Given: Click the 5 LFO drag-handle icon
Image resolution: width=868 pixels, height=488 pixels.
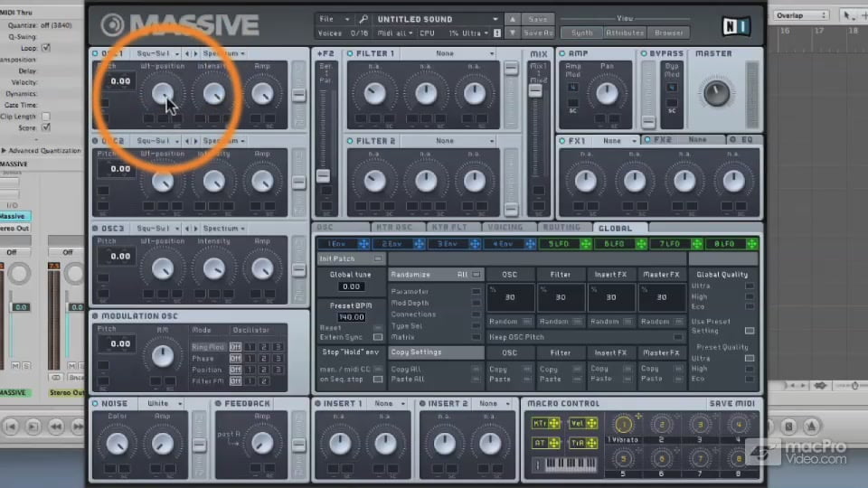Looking at the screenshot, I should coord(586,244).
